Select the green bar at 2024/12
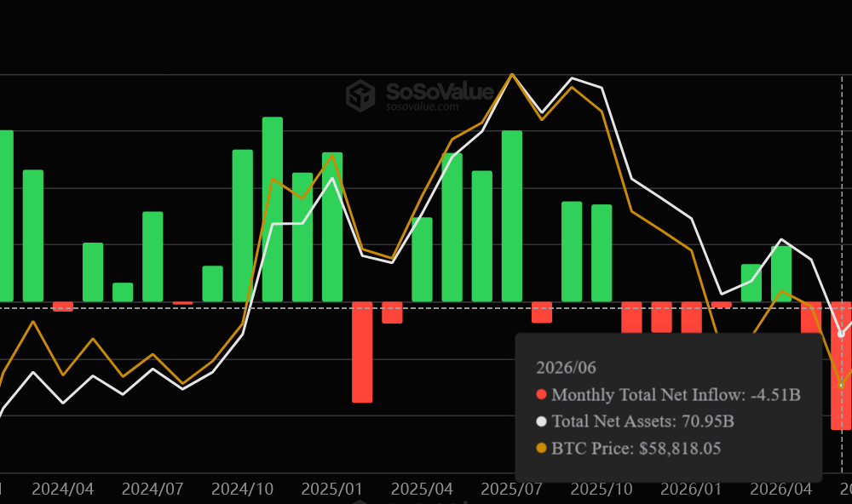The height and width of the screenshot is (504, 852). pos(302,237)
